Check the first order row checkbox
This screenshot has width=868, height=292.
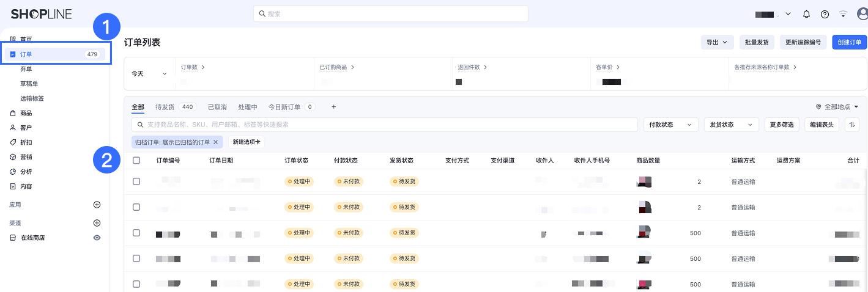[136, 181]
